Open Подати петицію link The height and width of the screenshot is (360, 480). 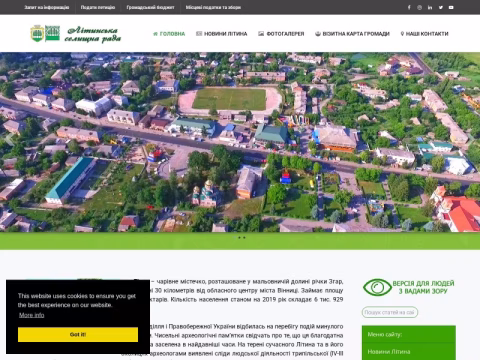point(98,7)
